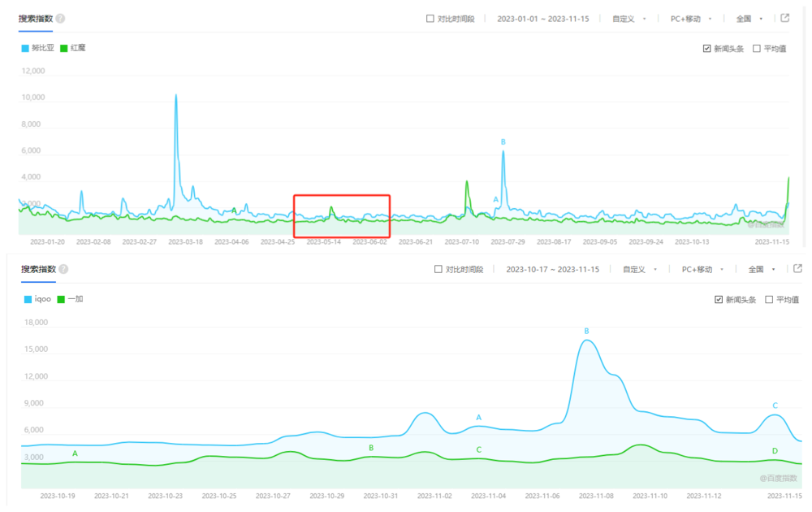Open 自定义 dropdown next to 2023-10-17 ~ 2023-11-15

coord(640,270)
